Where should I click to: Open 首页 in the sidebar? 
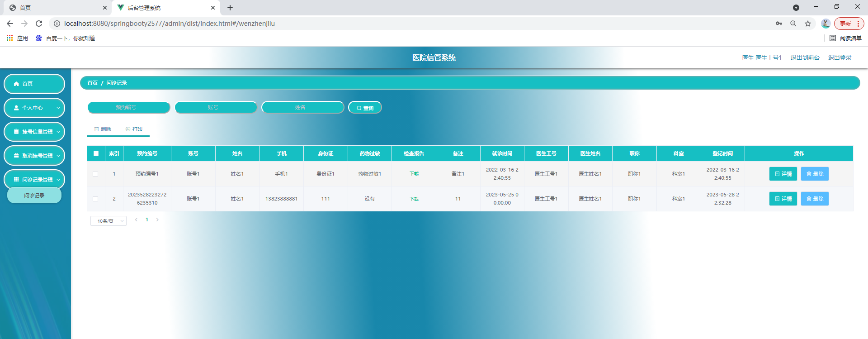coord(34,84)
